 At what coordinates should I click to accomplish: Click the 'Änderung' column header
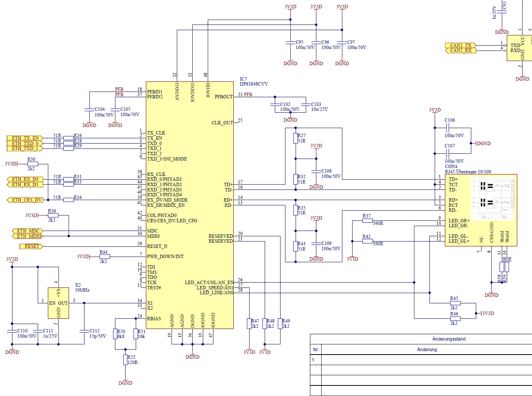(x=427, y=350)
